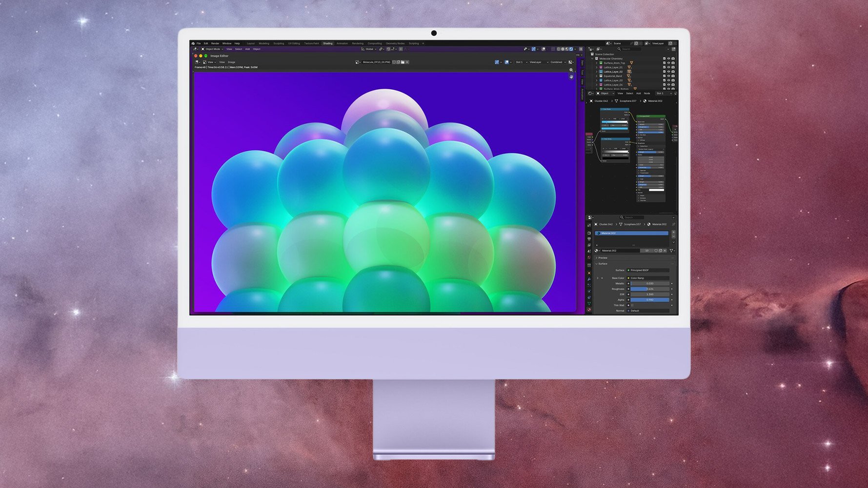The image size is (868, 488).
Task: Remove material slot with minus button
Action: (x=673, y=236)
